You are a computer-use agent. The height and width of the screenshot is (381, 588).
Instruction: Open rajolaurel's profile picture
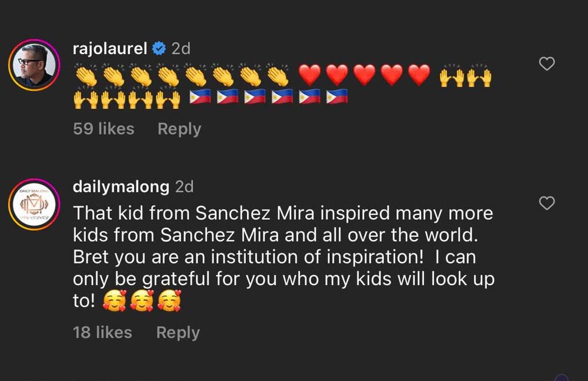pos(34,65)
